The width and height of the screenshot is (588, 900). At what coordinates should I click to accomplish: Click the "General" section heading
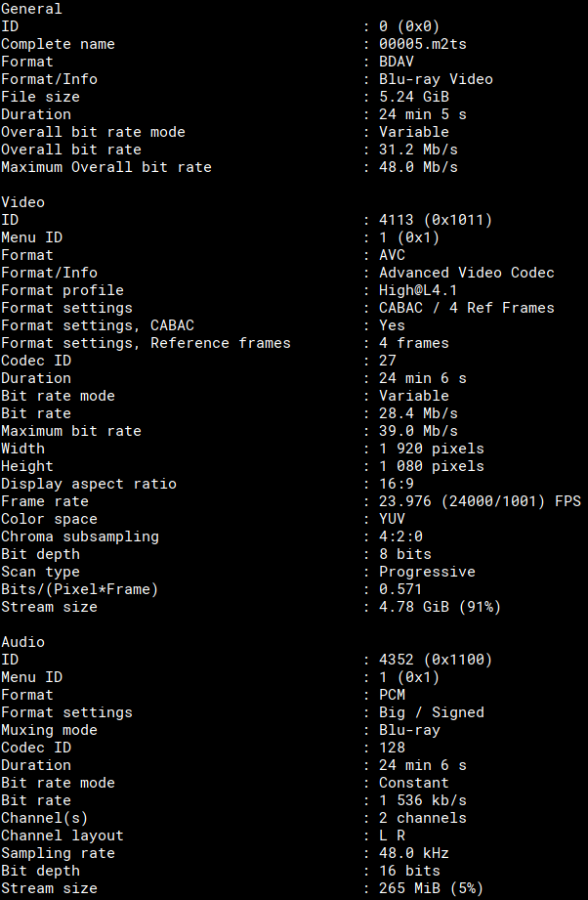(x=31, y=9)
